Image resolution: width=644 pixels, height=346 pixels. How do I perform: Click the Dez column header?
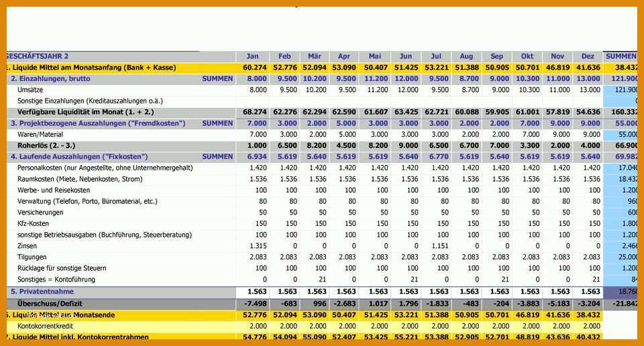click(588, 56)
